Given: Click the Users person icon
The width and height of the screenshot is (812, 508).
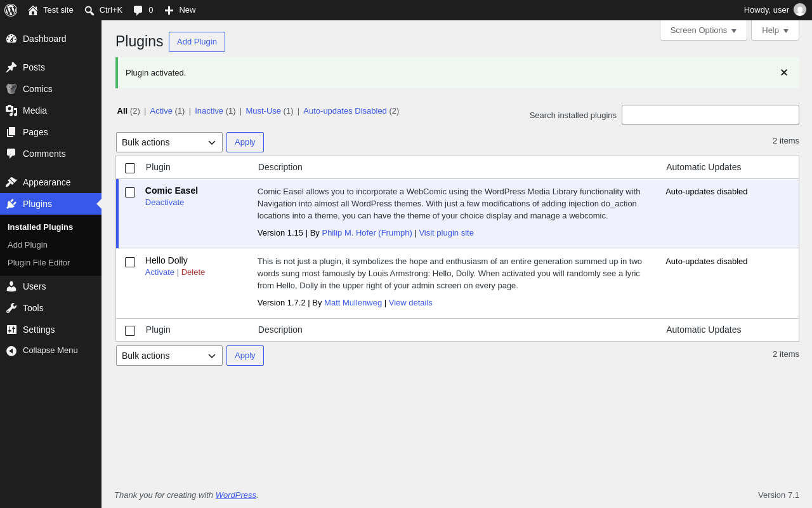Looking at the screenshot, I should (11, 286).
